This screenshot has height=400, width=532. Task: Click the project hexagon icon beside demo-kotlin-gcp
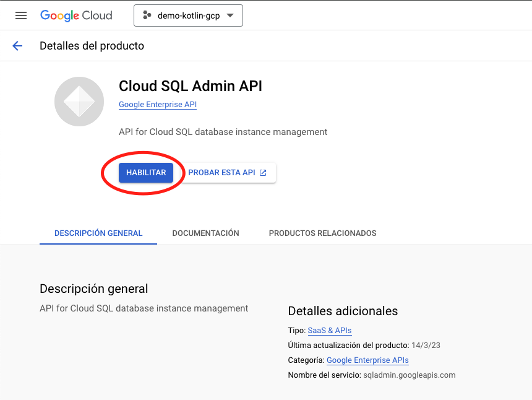pos(147,15)
